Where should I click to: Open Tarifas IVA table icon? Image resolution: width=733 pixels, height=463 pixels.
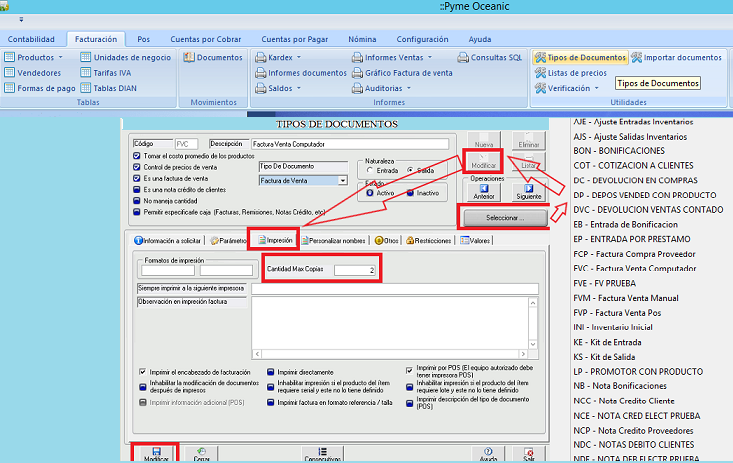86,73
